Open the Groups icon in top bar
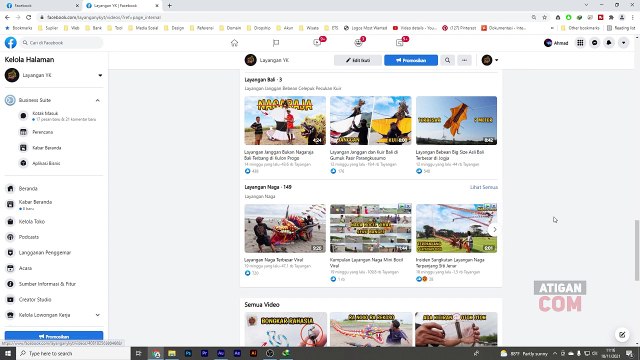640x360 pixels. 358,42
